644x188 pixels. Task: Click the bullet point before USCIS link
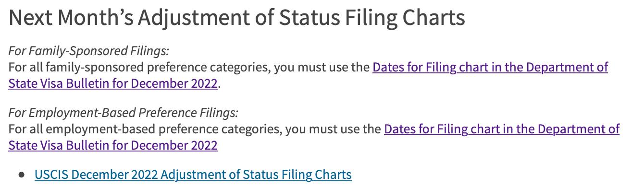[21, 175]
